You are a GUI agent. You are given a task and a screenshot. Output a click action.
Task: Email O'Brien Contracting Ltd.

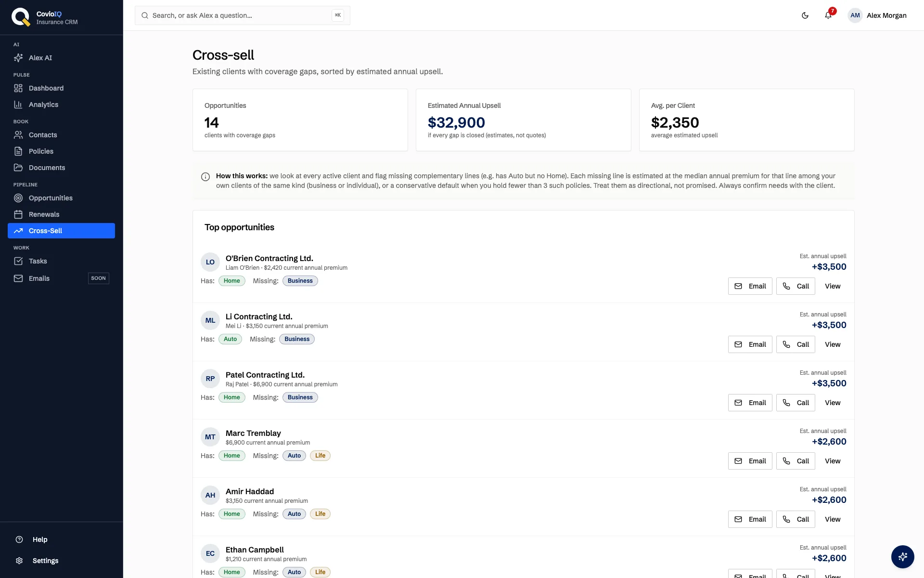[x=750, y=286]
